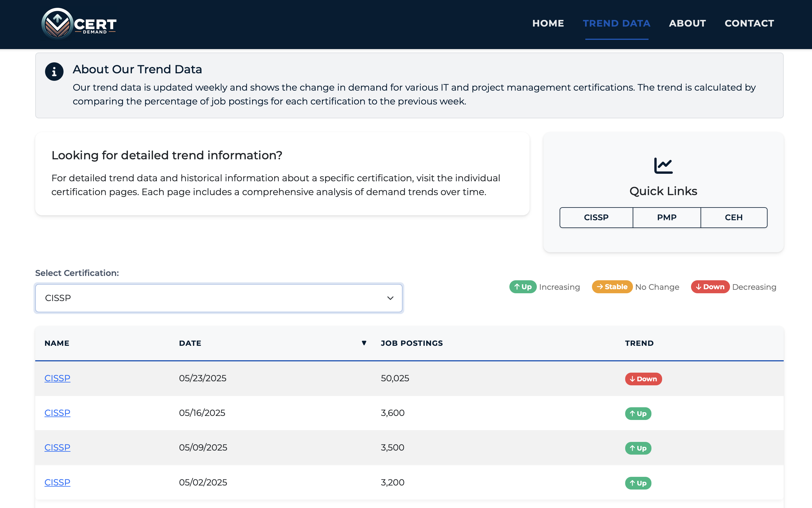This screenshot has width=812, height=508.
Task: Click the date 05/16/2025
Action: coord(202,412)
